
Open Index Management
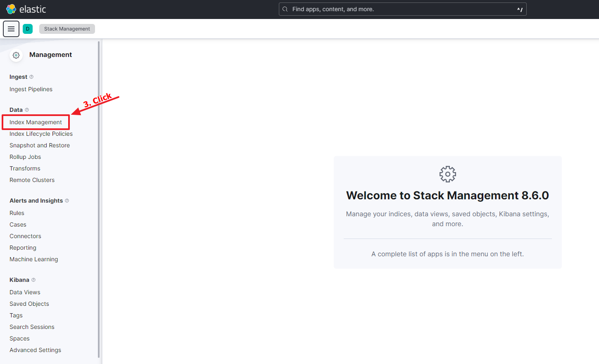coord(36,122)
